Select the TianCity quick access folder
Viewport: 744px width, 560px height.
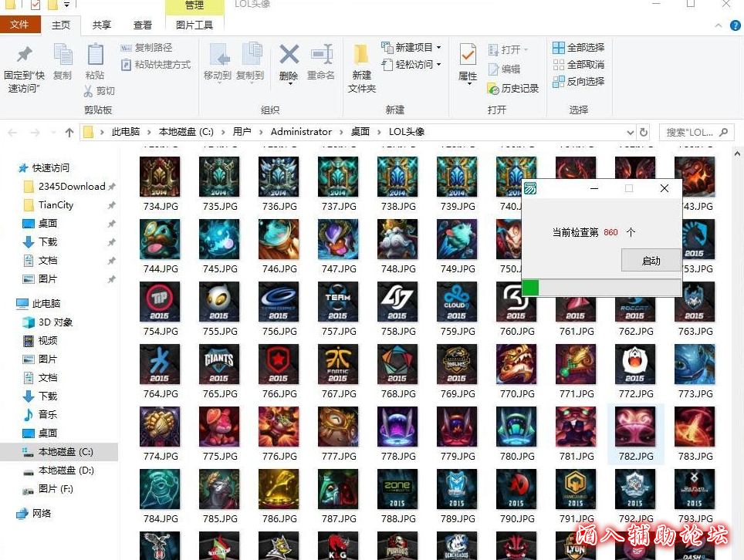(49, 205)
